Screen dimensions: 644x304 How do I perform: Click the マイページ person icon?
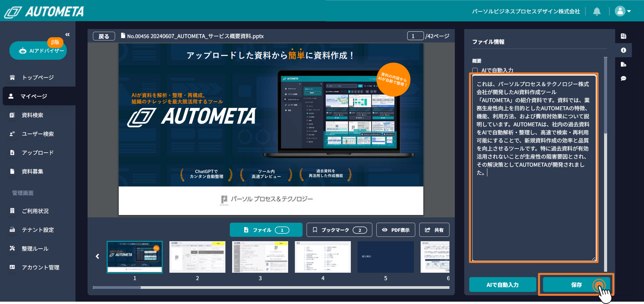coord(11,96)
